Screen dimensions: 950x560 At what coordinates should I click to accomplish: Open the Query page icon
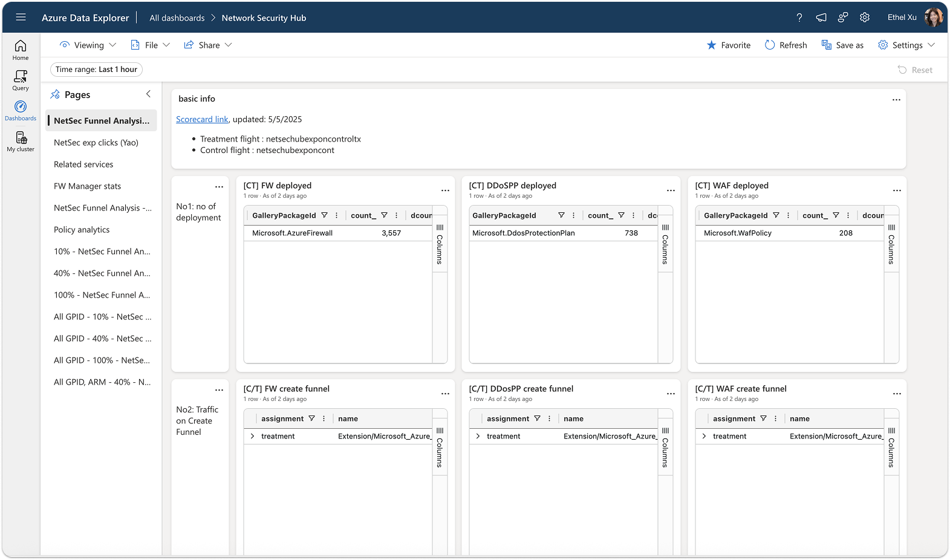point(21,80)
